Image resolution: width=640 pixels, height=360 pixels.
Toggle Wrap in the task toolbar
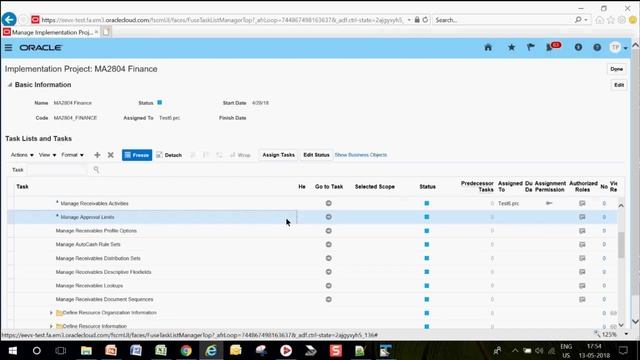[x=240, y=155]
